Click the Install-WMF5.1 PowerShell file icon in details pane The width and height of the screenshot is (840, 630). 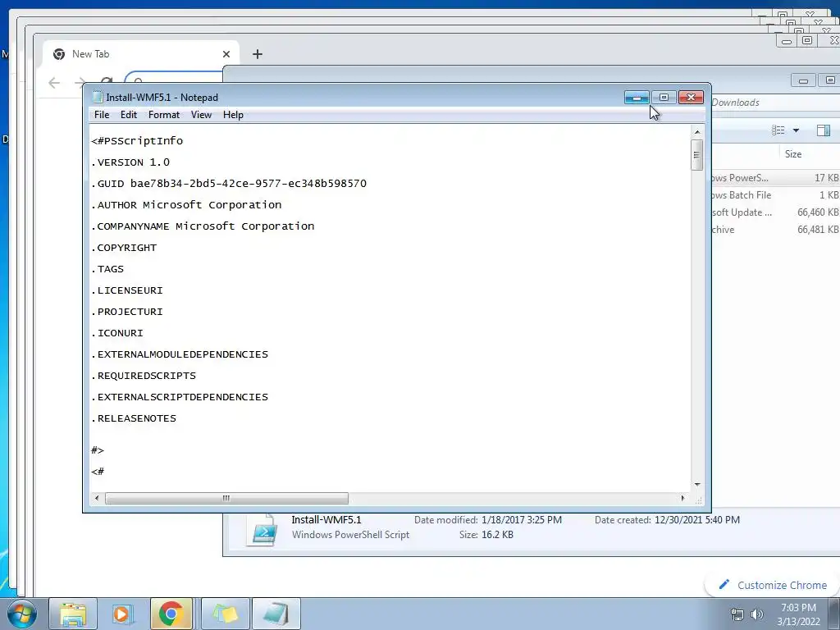[x=262, y=529]
